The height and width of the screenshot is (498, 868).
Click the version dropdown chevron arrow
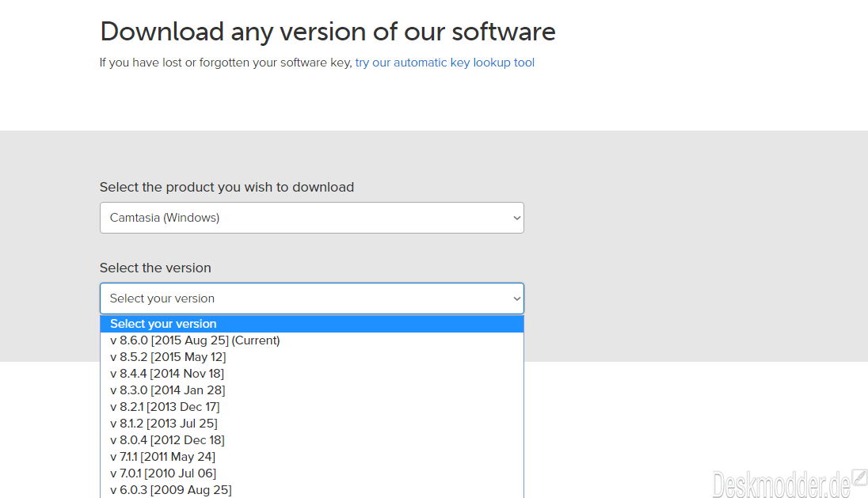pos(516,298)
